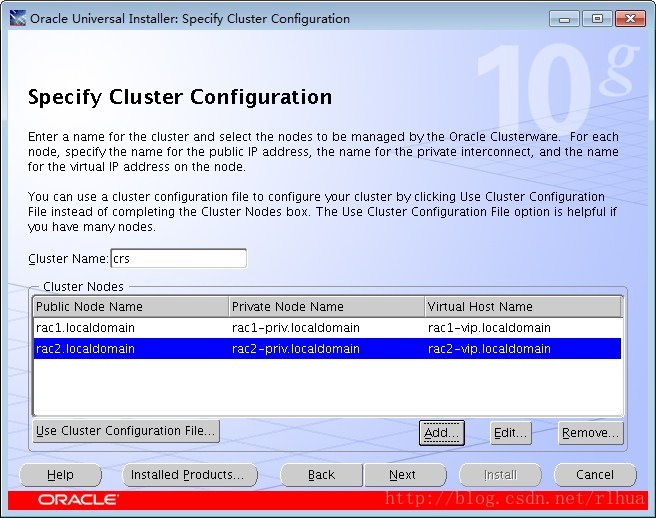Minimize the installer window
Image resolution: width=656 pixels, height=518 pixels.
coord(564,19)
